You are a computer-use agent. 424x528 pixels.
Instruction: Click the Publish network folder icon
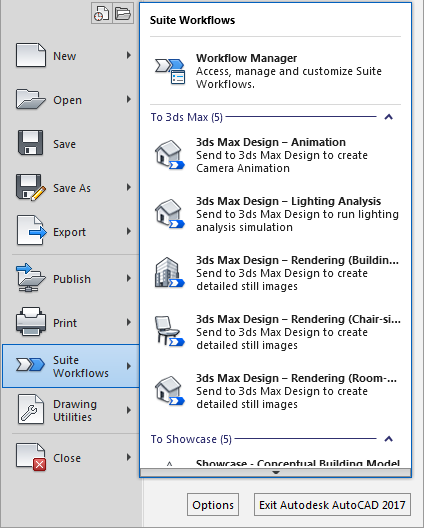click(x=30, y=278)
